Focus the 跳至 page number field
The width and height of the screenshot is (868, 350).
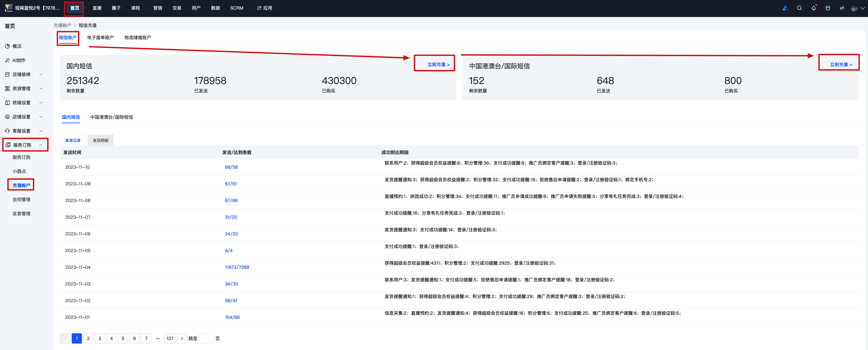point(206,338)
